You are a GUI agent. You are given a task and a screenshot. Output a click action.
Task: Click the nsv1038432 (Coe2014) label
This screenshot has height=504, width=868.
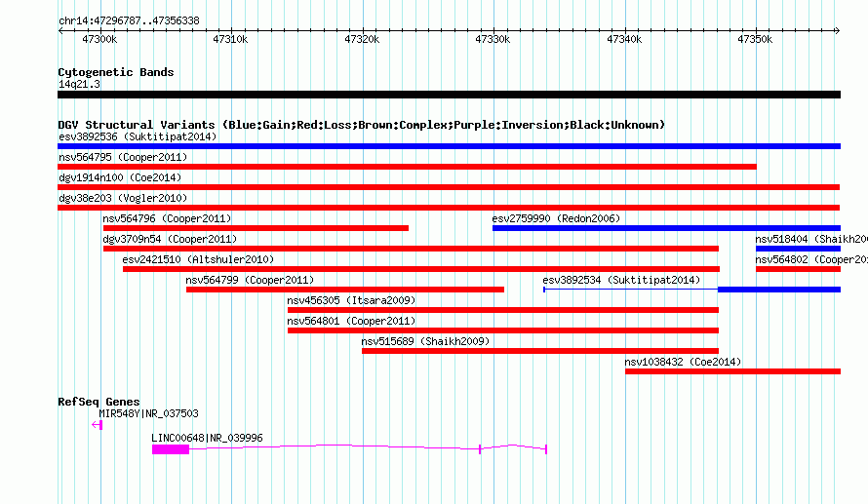[x=683, y=362]
